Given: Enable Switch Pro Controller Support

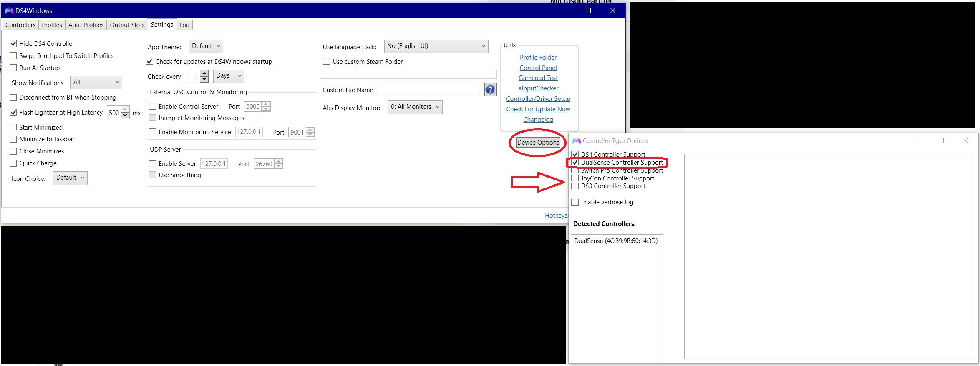Looking at the screenshot, I should [575, 170].
